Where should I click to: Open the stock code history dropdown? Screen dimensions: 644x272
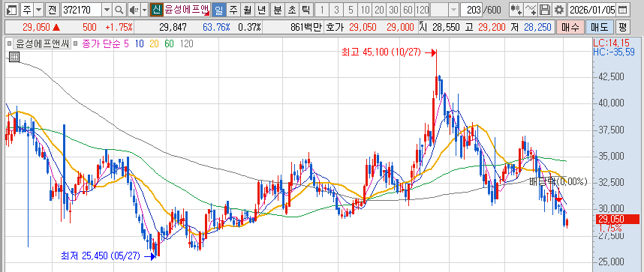[107, 10]
